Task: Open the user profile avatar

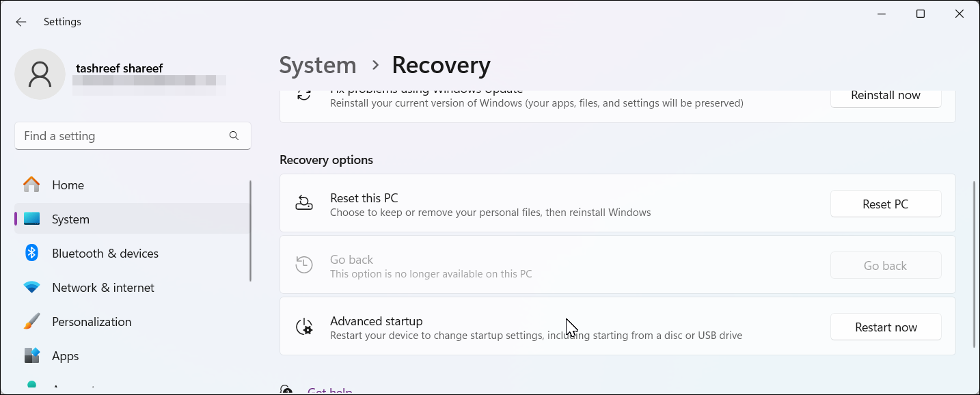Action: (40, 74)
